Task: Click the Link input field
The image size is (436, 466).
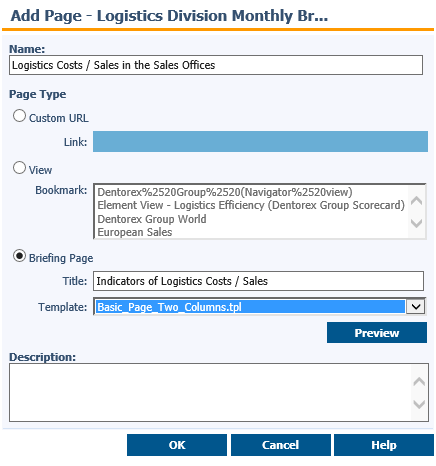Action: (x=260, y=141)
